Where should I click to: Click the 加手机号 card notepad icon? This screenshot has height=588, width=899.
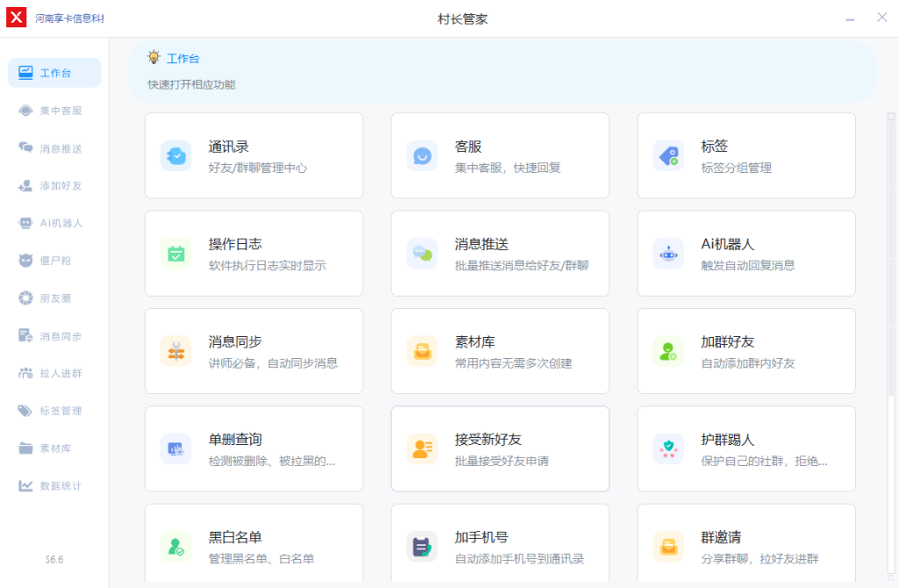(x=422, y=547)
